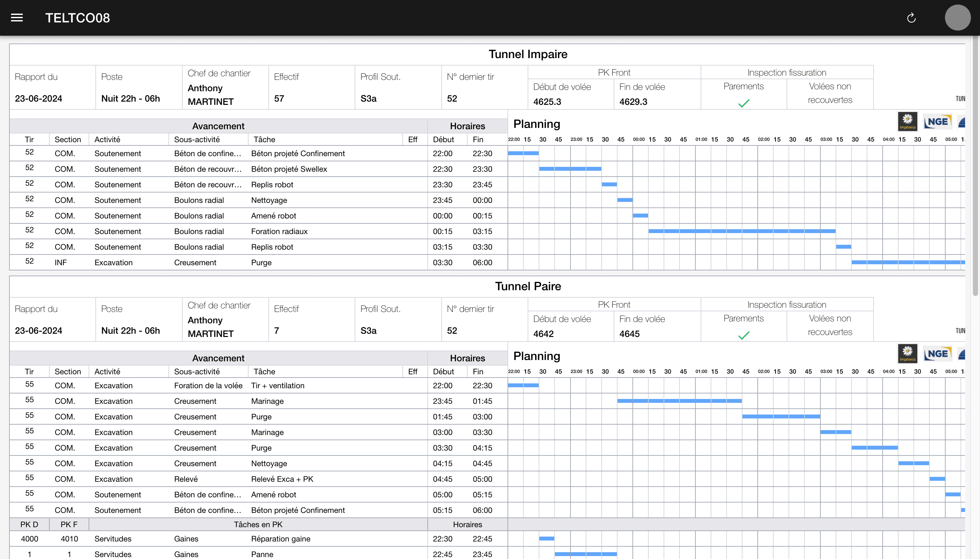The width and height of the screenshot is (980, 559).
Task: Select the 'Réparation gaine' task row
Action: (x=280, y=539)
